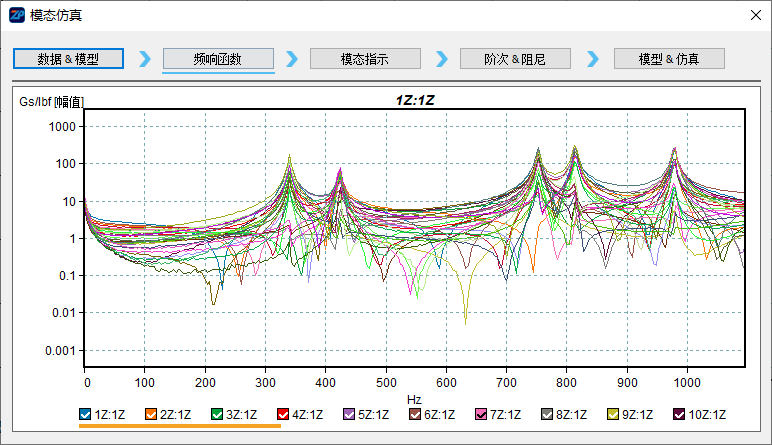Toggle the 6Z:1Z curve checkbox
Viewport: 772px width, 445px height.
point(415,414)
